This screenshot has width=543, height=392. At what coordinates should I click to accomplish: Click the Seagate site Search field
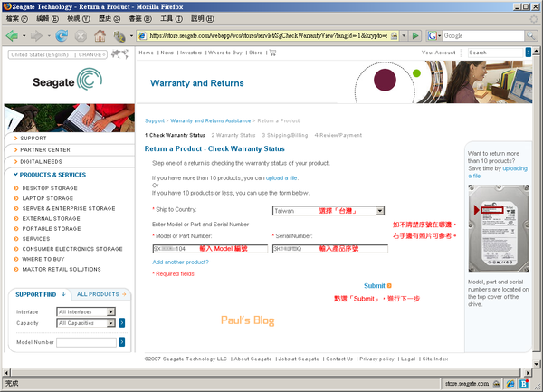pyautogui.click(x=495, y=53)
